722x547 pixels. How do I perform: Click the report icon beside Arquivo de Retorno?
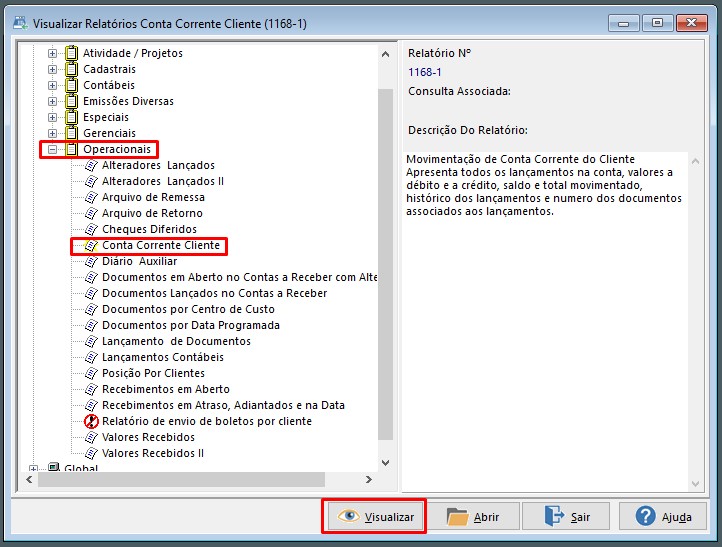[92, 213]
